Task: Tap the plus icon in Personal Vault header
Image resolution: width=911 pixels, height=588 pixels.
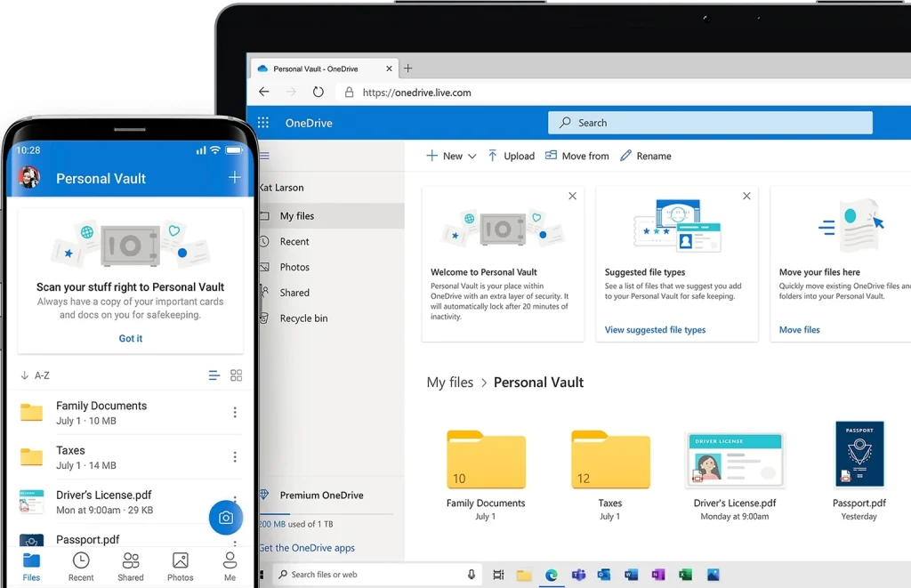Action: (x=235, y=178)
